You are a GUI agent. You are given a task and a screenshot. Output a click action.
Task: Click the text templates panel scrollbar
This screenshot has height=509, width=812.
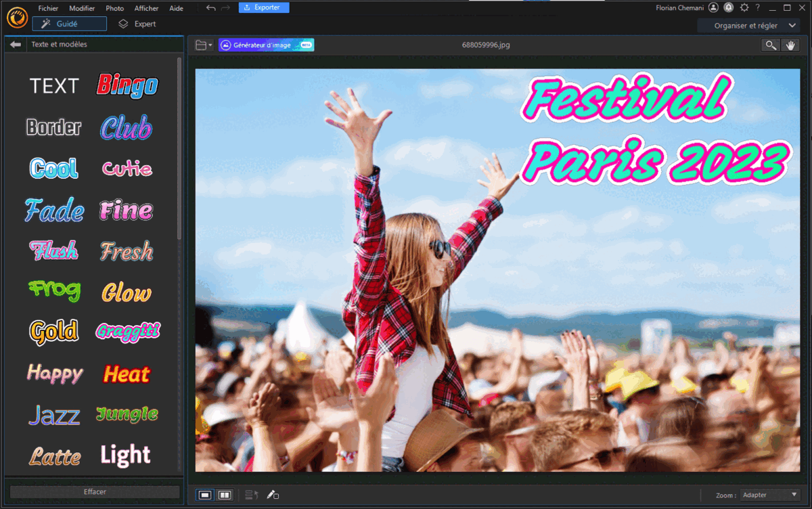(179, 148)
